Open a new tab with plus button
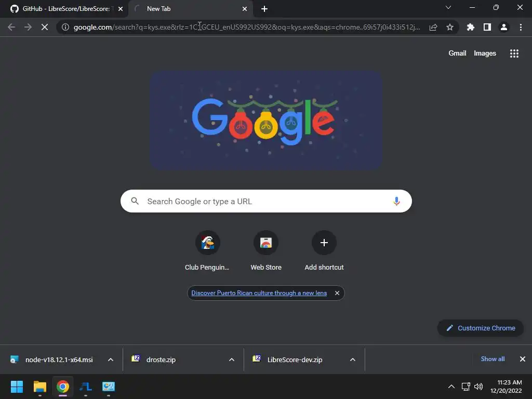The height and width of the screenshot is (399, 532). coord(264,9)
